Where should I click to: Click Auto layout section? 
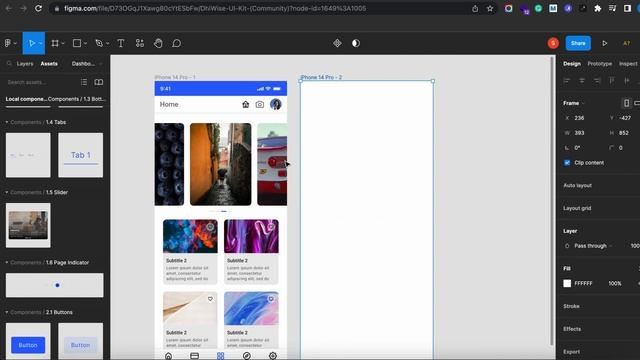(x=577, y=185)
